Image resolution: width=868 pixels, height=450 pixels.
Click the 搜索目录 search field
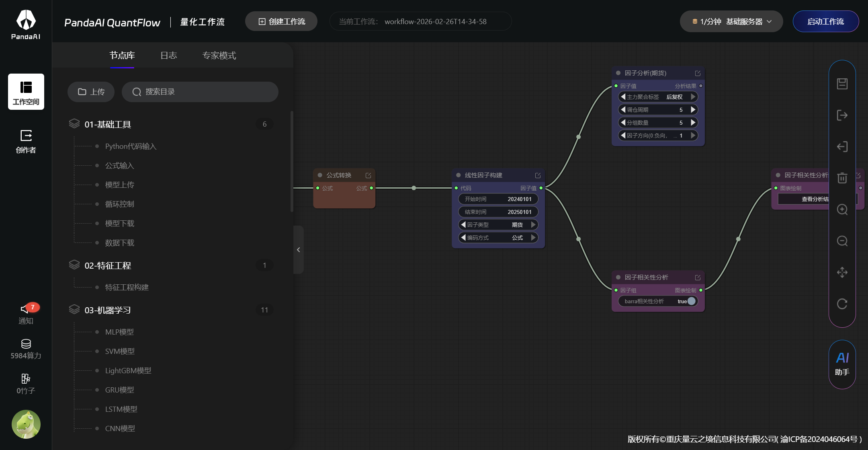(x=200, y=92)
